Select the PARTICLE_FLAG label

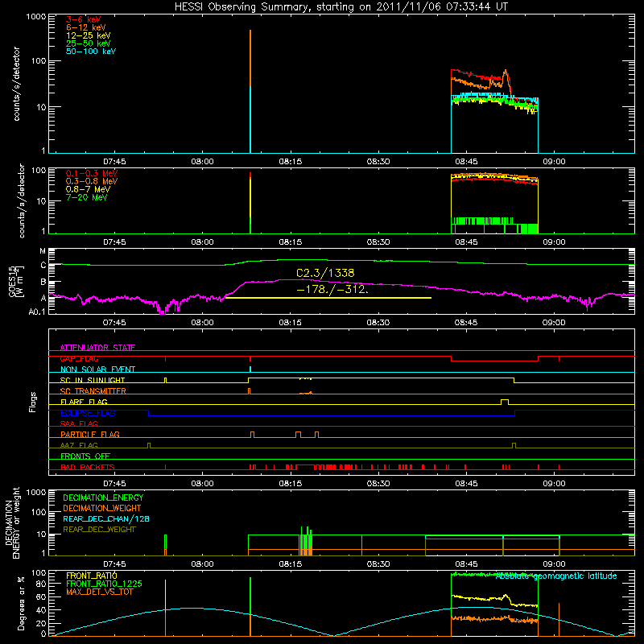pos(90,435)
